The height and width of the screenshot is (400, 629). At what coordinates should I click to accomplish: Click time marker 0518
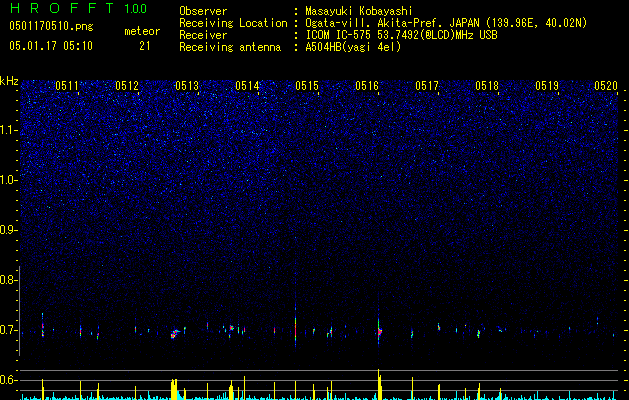click(x=487, y=86)
